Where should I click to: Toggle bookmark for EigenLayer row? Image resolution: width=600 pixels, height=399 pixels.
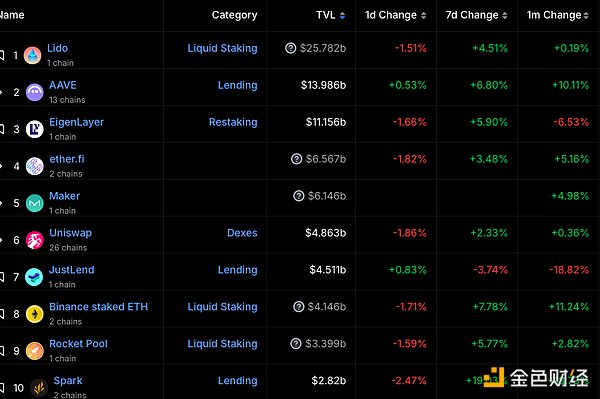tap(2, 129)
